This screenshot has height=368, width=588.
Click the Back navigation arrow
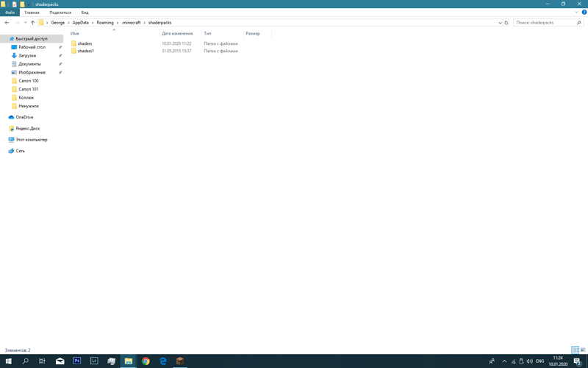(x=7, y=23)
